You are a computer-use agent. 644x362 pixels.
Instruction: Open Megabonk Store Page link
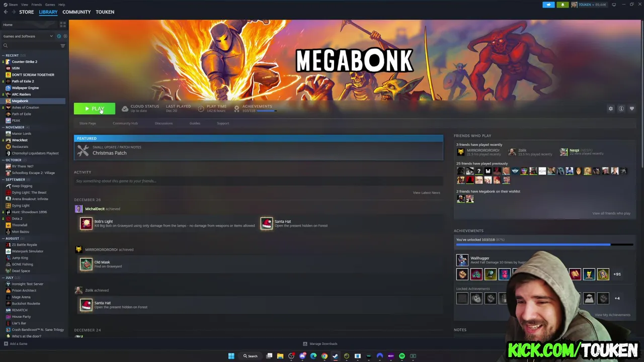tap(88, 123)
